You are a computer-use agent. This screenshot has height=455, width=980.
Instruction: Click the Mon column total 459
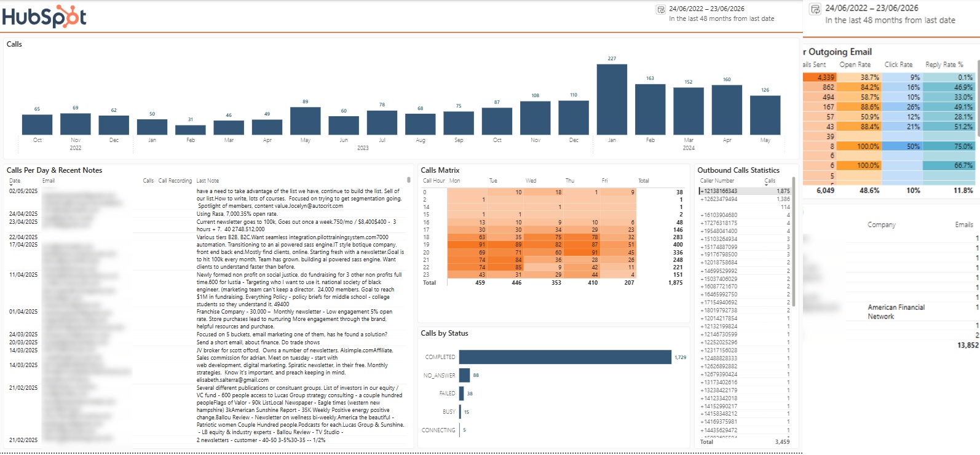tap(480, 283)
